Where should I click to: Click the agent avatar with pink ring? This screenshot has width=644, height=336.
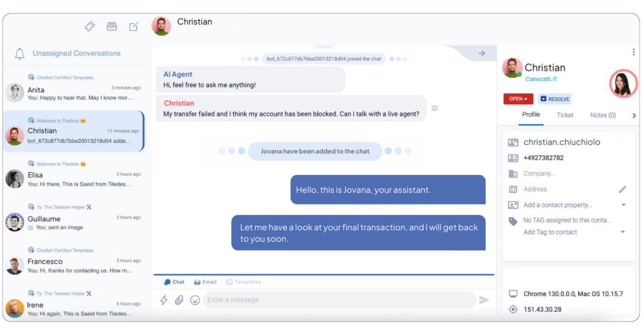[624, 83]
